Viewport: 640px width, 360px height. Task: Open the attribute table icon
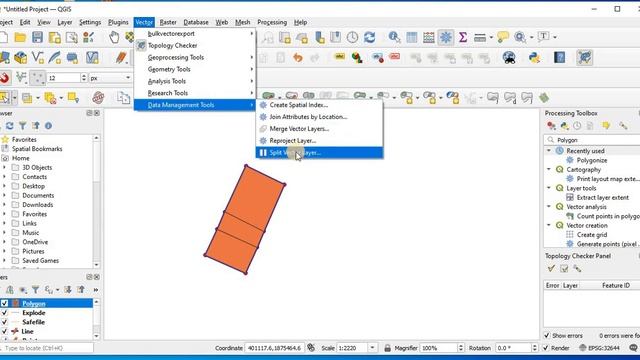pyautogui.click(x=411, y=38)
